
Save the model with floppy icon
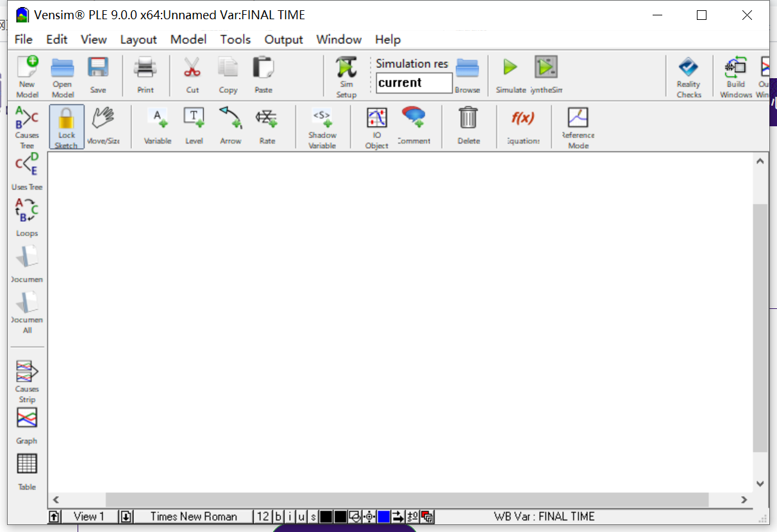pos(98,75)
